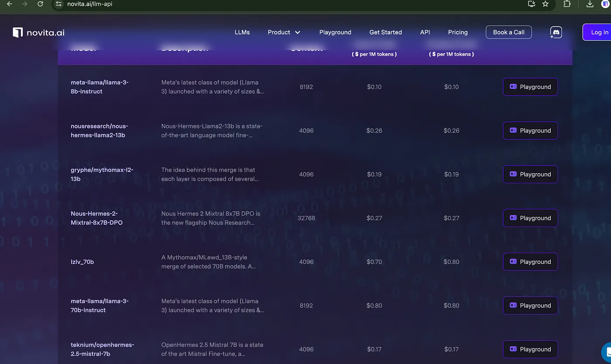This screenshot has width=611, height=364.
Task: Click description "Nous-Hermes-Llama2-13b is a state-of-the-art…"
Action: click(x=212, y=130)
